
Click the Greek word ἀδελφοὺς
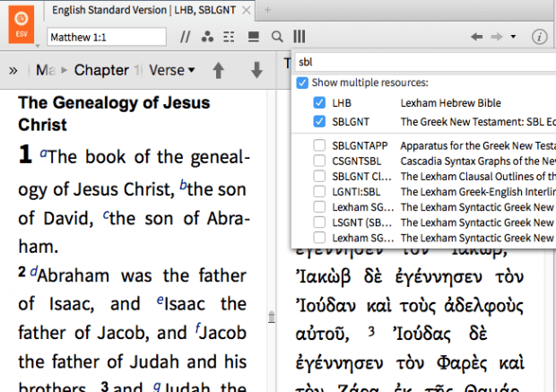click(483, 306)
